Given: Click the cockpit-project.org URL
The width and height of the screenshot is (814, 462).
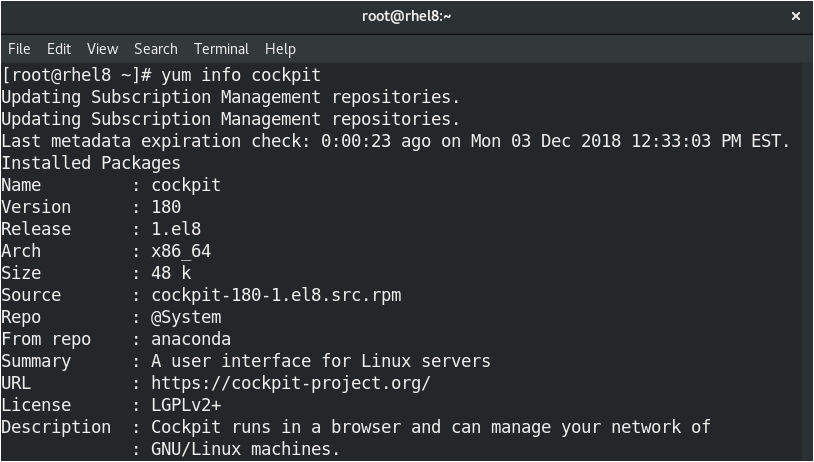Looking at the screenshot, I should point(291,383).
